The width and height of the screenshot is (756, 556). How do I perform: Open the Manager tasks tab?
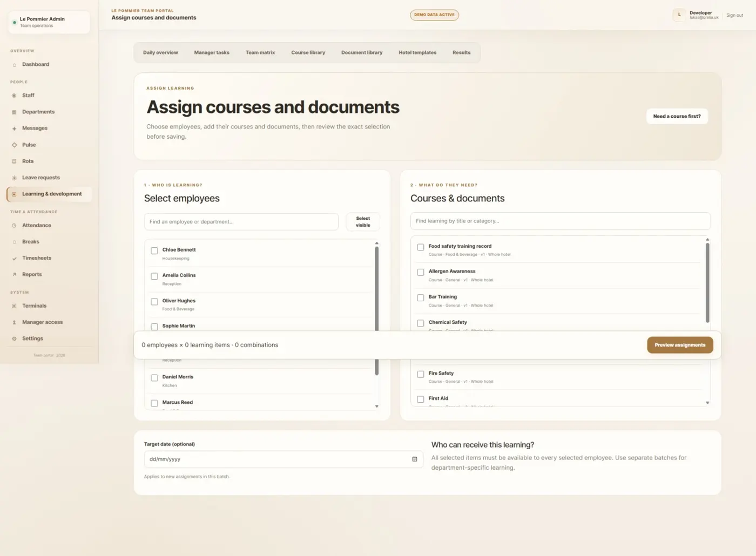[x=212, y=53]
